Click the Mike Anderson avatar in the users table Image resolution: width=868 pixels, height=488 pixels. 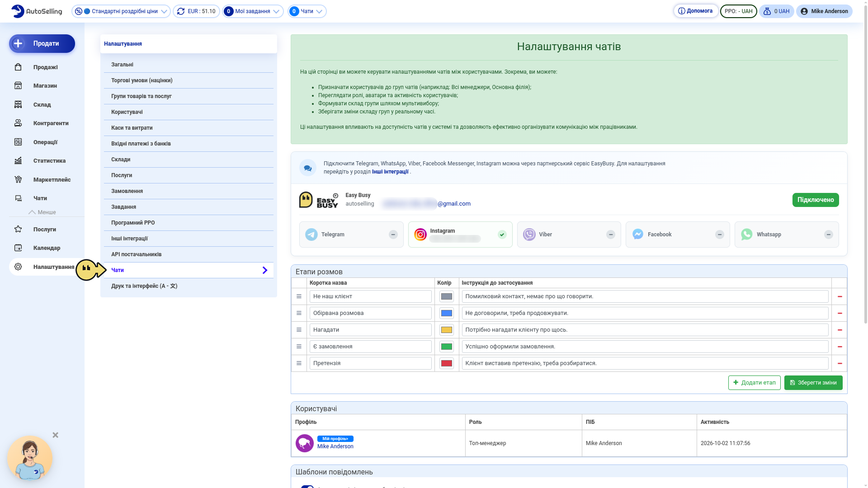[305, 443]
